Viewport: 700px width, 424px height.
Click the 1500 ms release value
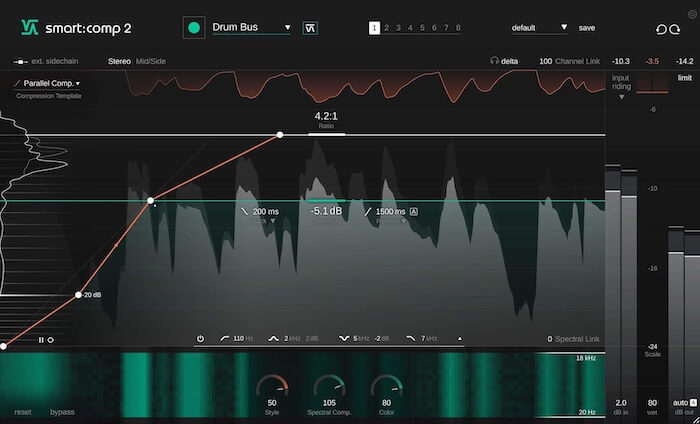[391, 212]
